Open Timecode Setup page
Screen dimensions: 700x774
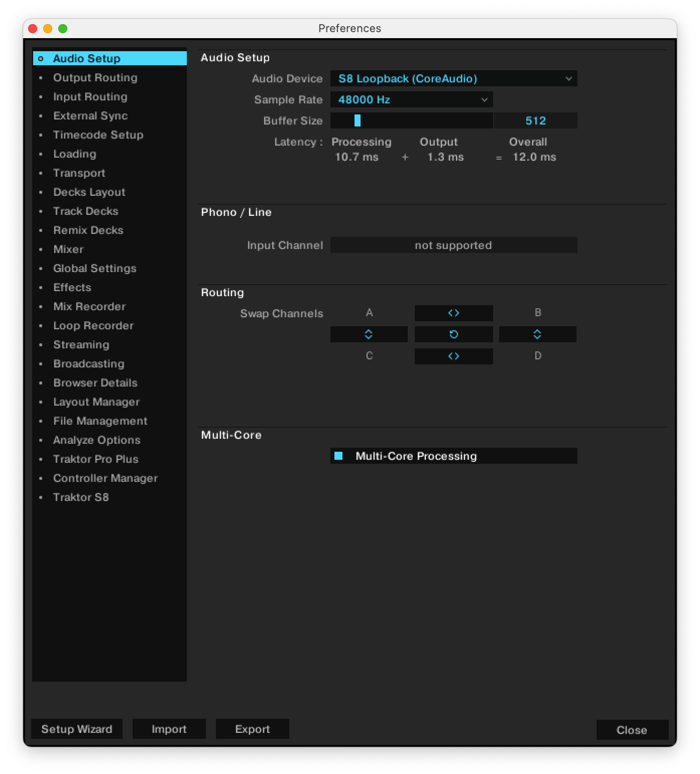tap(109, 135)
